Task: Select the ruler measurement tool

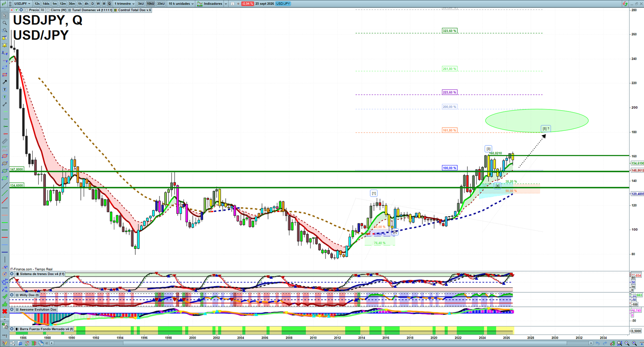Action: pyautogui.click(x=5, y=142)
